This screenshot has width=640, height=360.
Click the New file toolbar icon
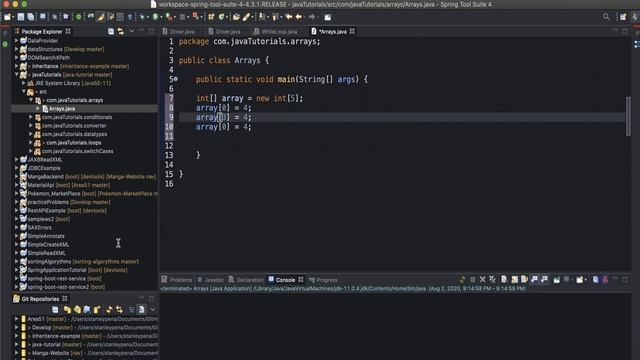click(7, 17)
